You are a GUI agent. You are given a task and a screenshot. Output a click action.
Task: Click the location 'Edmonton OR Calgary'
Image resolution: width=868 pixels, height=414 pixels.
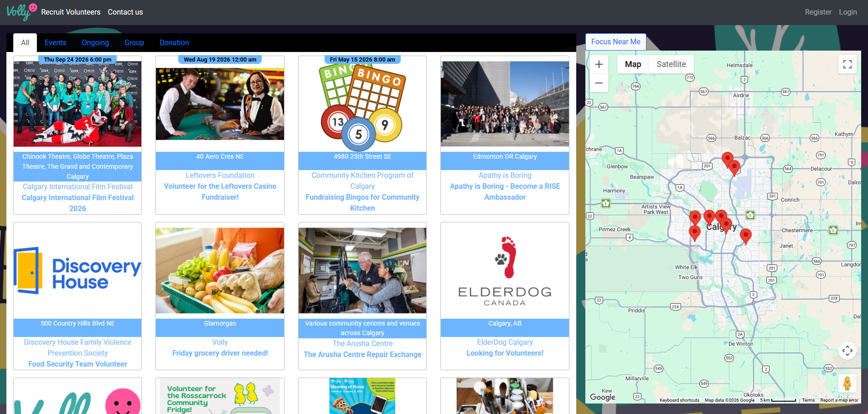pyautogui.click(x=505, y=156)
